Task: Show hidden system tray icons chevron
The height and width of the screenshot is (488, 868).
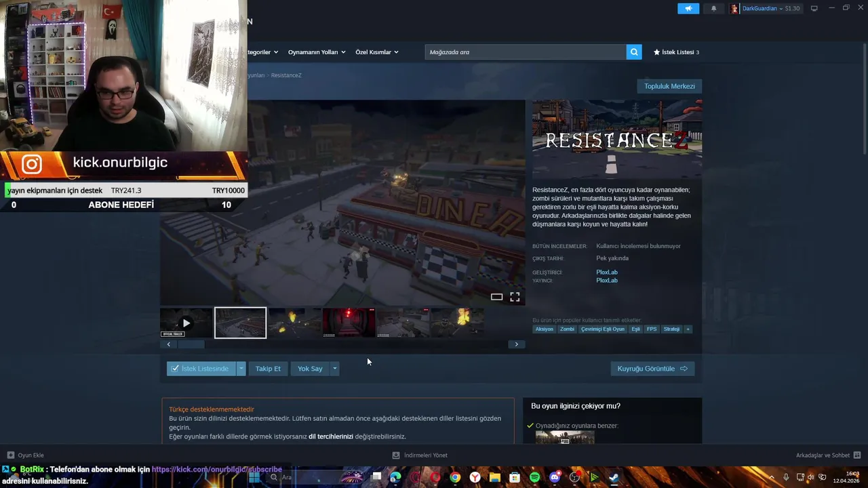Action: (772, 477)
